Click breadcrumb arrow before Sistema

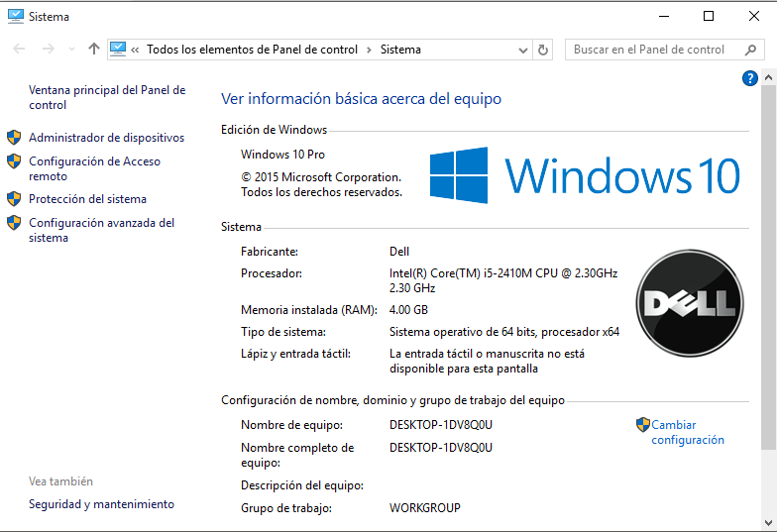tap(369, 50)
